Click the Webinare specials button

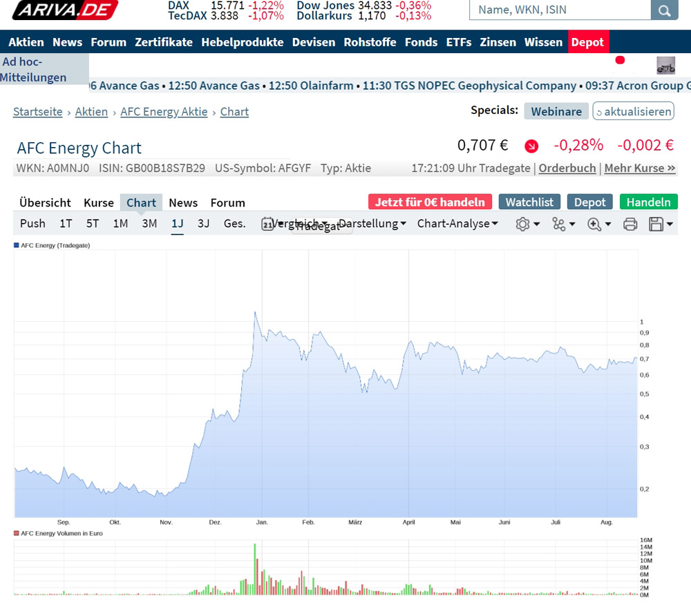coord(556,111)
